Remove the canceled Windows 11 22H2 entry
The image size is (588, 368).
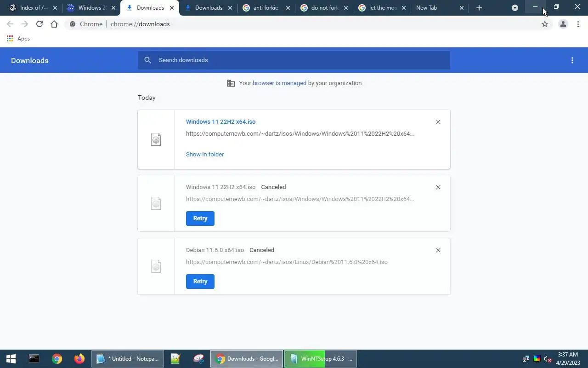click(438, 187)
